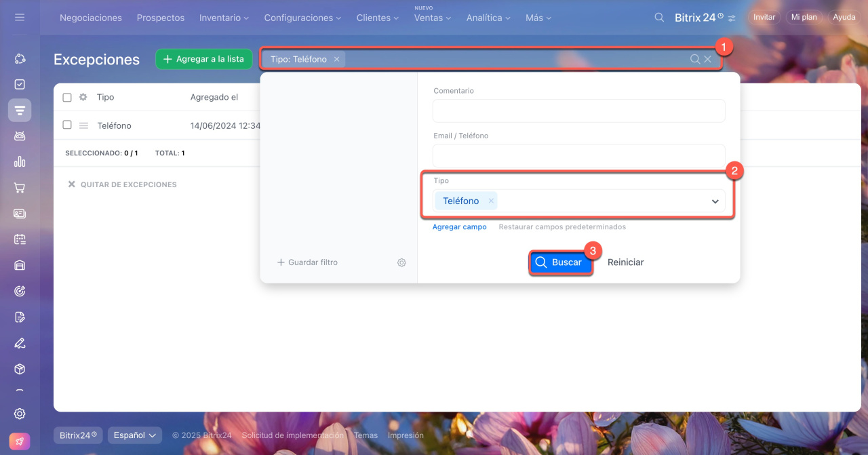The width and height of the screenshot is (868, 455).
Task: Open the warehouse sidebar icon
Action: tap(20, 265)
